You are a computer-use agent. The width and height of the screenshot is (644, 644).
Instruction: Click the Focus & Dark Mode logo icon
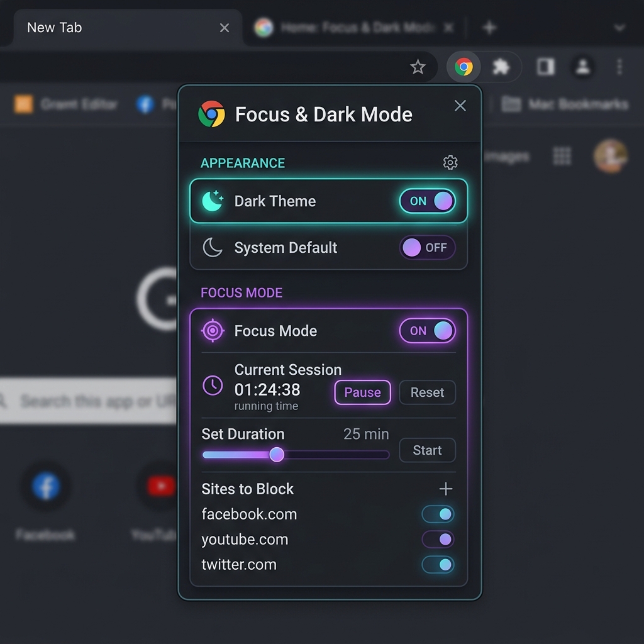[211, 114]
